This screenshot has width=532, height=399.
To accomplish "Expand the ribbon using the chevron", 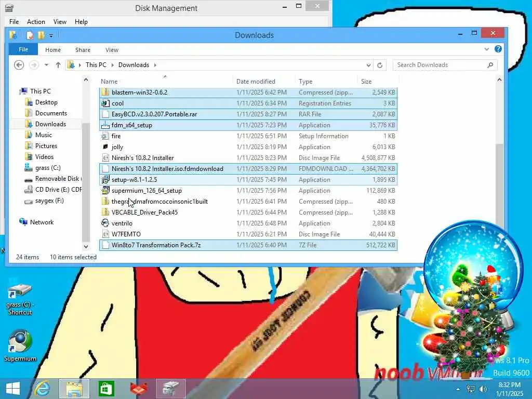I will tap(486, 49).
